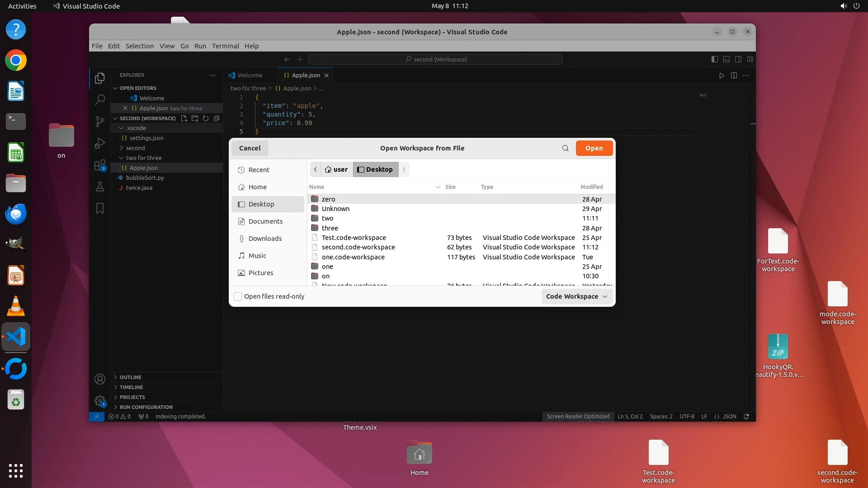Switch to the Welcome tab
Image resolution: width=868 pixels, height=488 pixels.
point(250,75)
